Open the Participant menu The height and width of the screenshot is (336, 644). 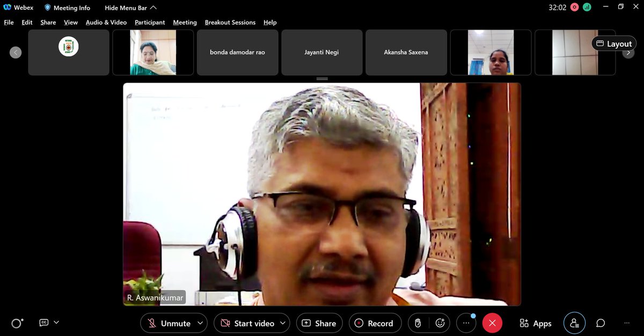tap(150, 23)
